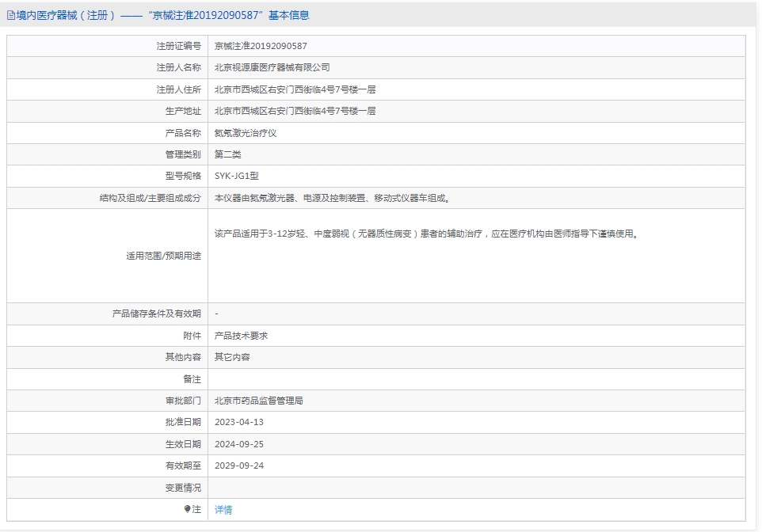Click the document icon in the page header
This screenshot has height=532, width=762.
(x=10, y=16)
